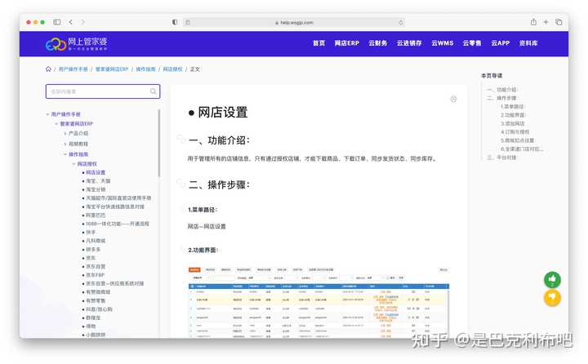Open a new Safari tab
The image size is (588, 364).
click(546, 22)
